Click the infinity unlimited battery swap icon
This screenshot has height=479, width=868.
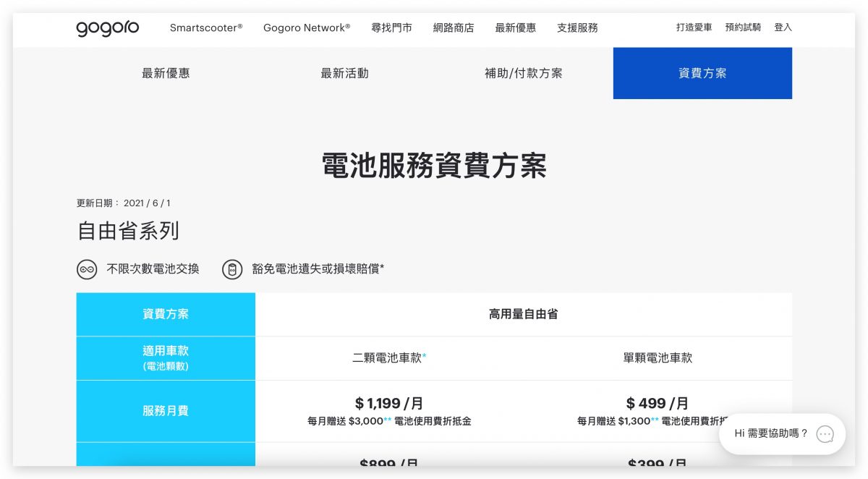point(87,269)
